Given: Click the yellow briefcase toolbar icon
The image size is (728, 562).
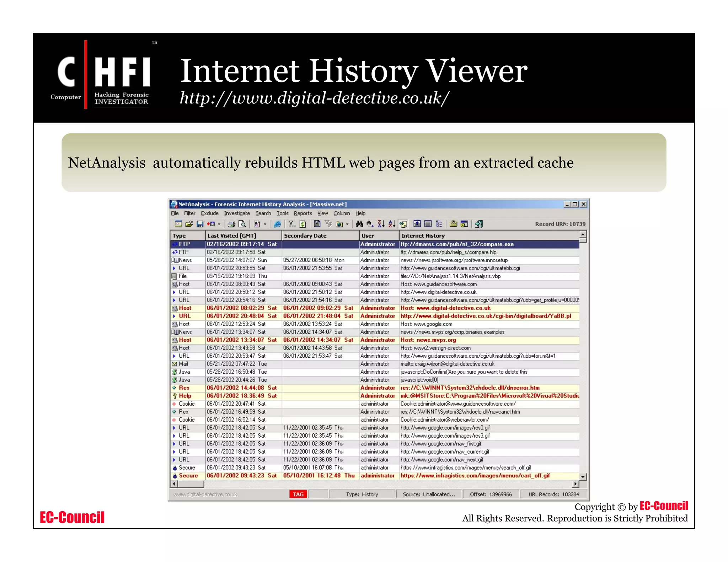Looking at the screenshot, I should coord(453,224).
